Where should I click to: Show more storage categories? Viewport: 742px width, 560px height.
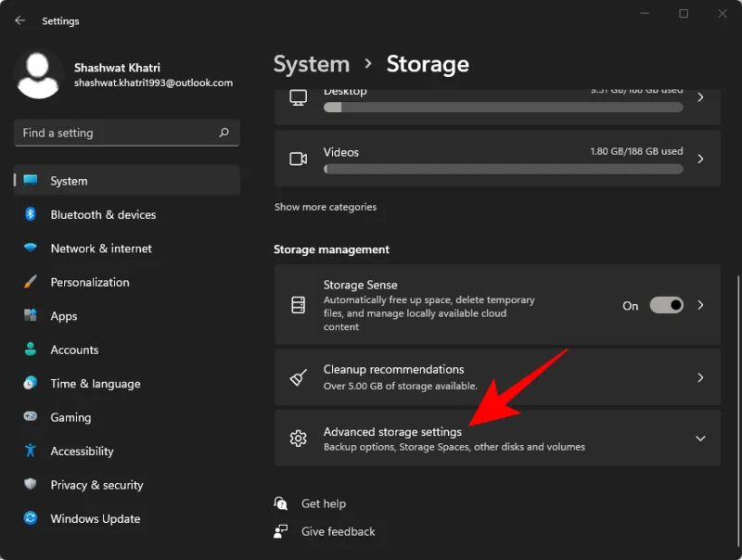click(326, 206)
